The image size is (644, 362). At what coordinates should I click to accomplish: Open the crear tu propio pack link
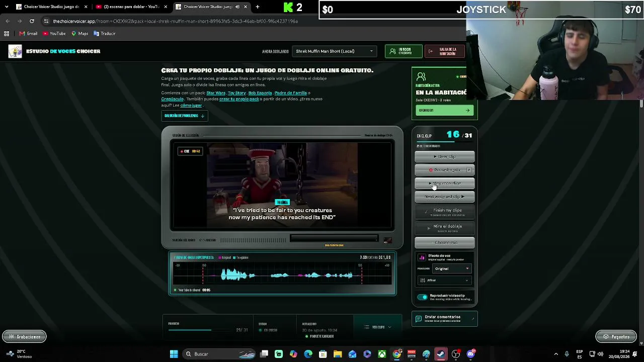(x=239, y=99)
